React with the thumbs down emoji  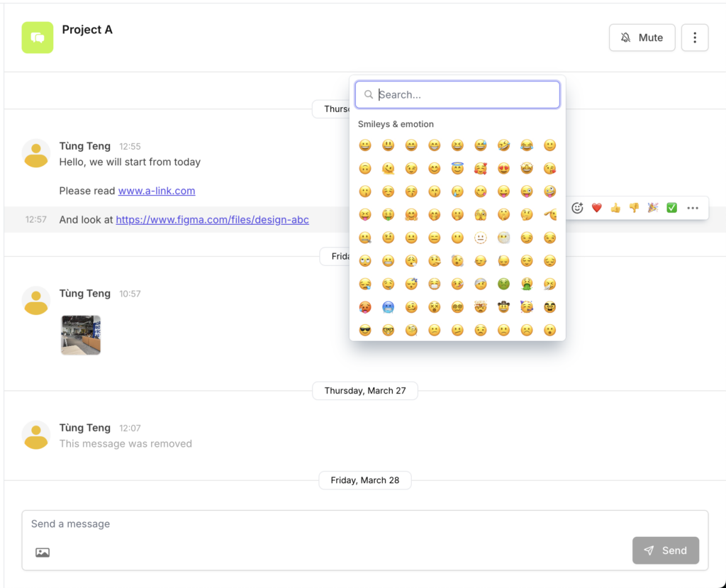point(634,208)
